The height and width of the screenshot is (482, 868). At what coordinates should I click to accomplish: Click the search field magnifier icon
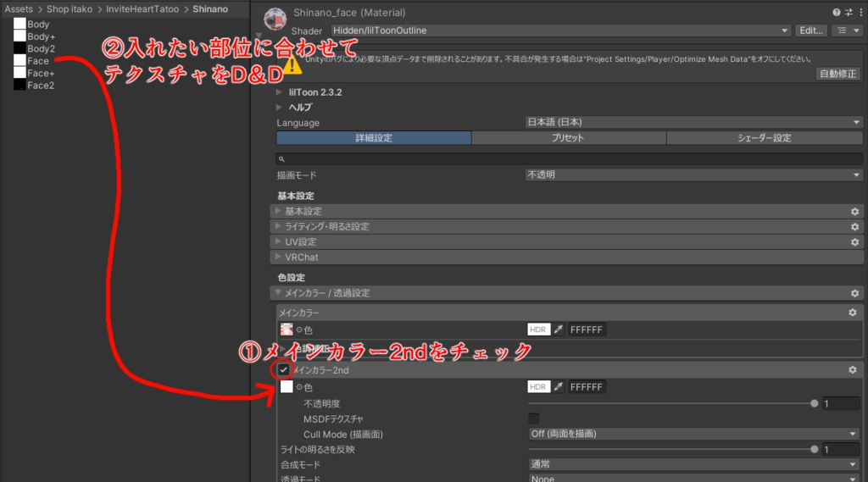[281, 158]
